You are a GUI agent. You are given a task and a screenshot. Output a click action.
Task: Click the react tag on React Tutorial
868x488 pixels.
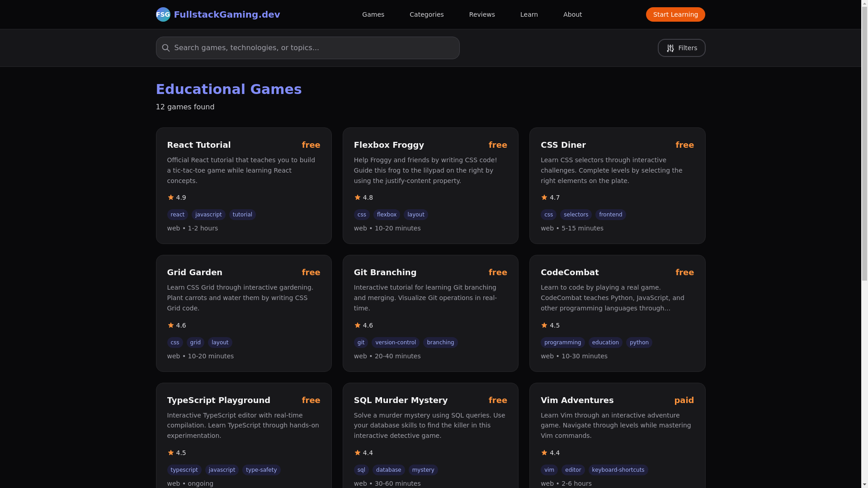[x=178, y=215]
